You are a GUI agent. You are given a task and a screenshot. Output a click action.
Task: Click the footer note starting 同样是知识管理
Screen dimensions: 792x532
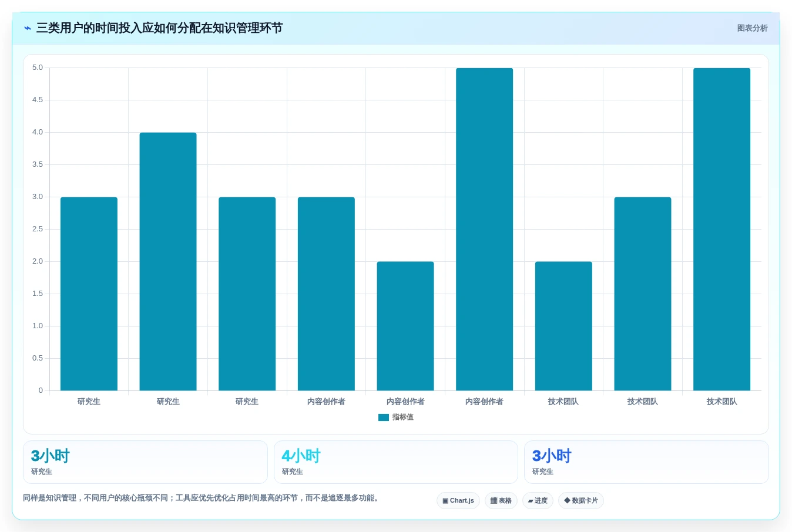point(202,498)
